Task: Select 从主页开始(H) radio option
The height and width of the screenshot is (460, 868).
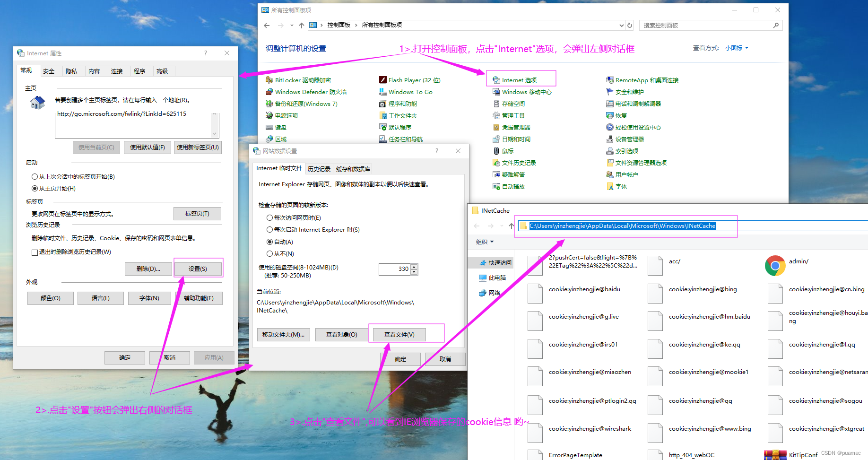Action: (53, 189)
